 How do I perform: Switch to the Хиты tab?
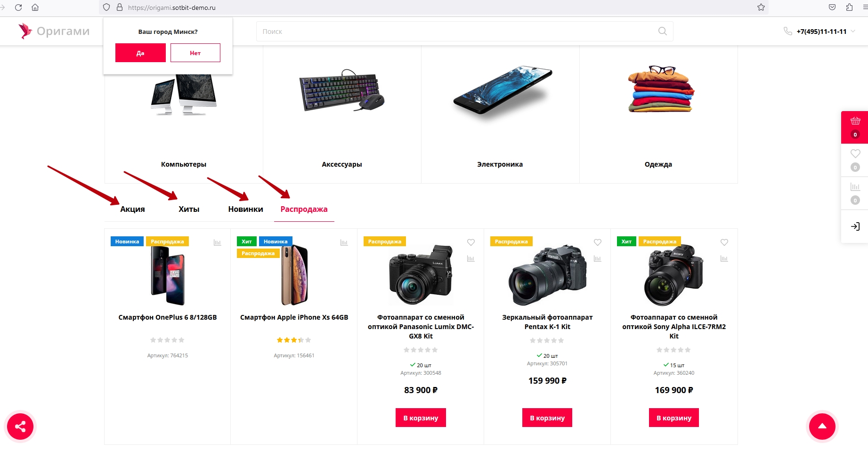coord(189,209)
